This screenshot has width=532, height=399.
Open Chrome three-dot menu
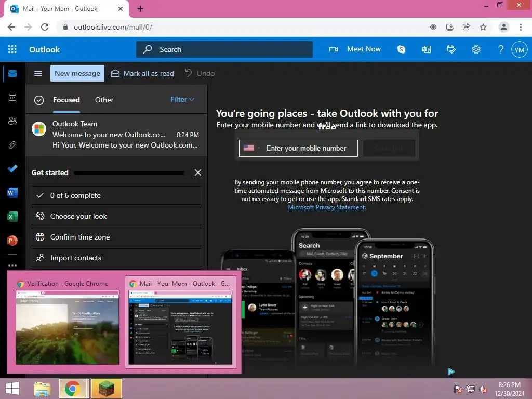pos(521,27)
